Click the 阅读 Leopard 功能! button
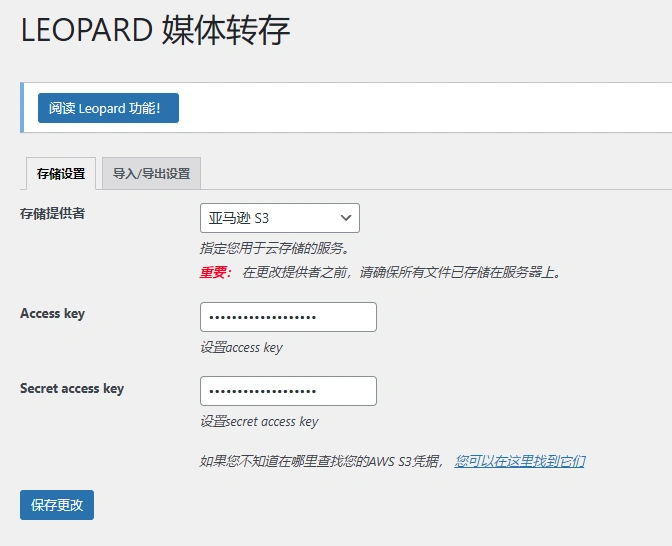This screenshot has height=546, width=672. 108,108
